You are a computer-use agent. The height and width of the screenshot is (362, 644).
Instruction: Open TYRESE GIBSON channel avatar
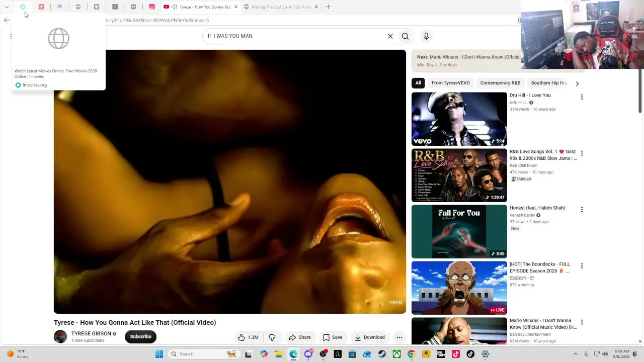(60, 337)
